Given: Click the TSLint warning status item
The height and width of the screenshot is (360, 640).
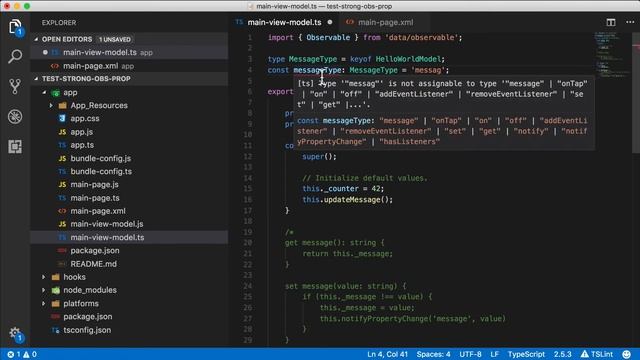Looking at the screenshot, I should coord(597,354).
